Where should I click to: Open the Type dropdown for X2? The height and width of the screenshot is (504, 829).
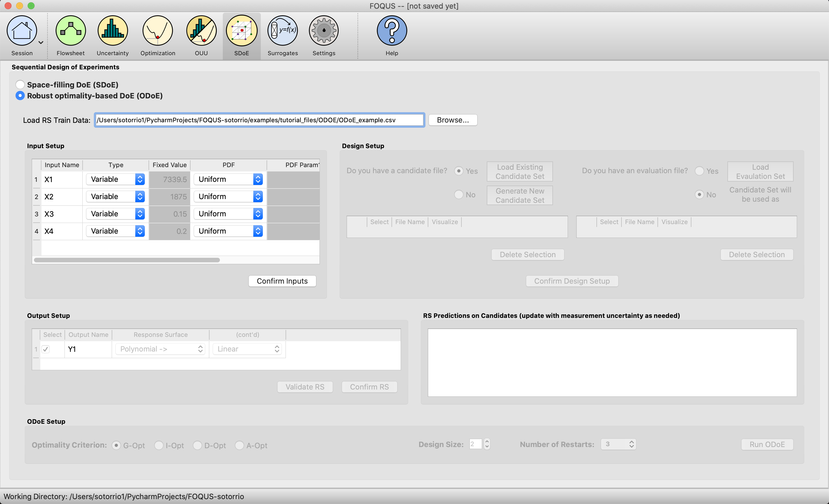[x=115, y=196]
